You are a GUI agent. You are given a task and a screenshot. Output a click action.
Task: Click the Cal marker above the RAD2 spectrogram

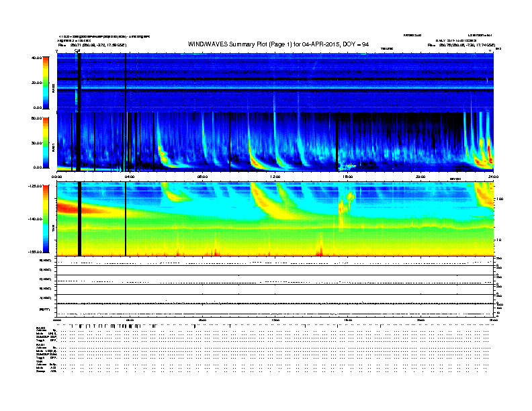point(77,51)
